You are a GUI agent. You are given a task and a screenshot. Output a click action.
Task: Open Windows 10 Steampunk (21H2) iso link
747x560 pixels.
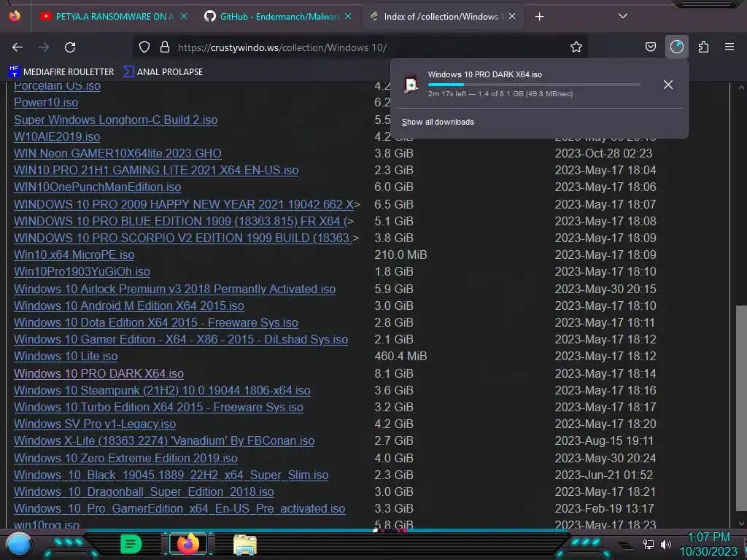pos(162,391)
